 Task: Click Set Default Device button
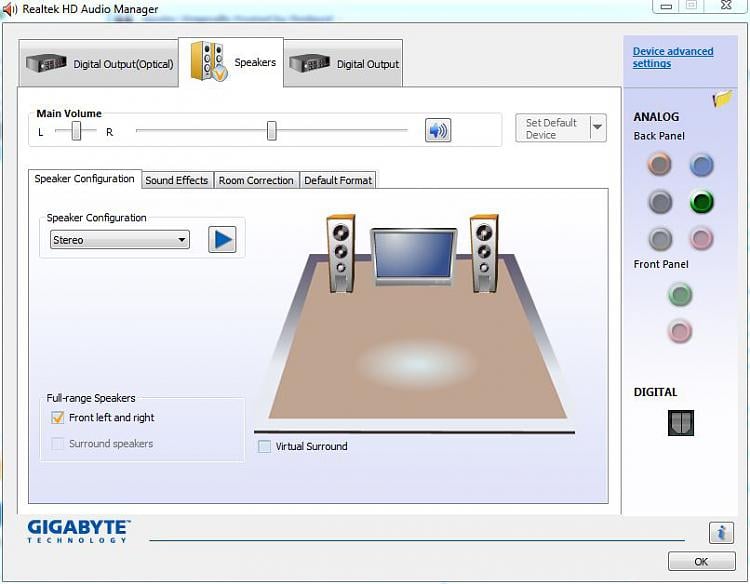553,128
